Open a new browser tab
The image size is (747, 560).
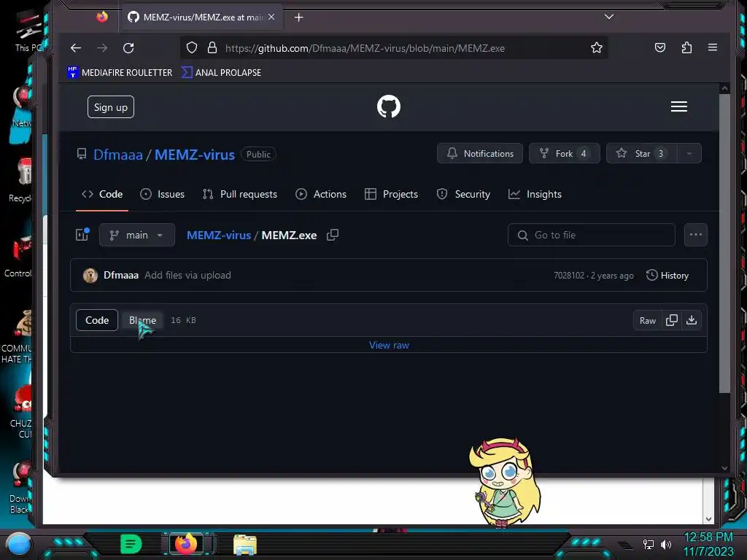pyautogui.click(x=298, y=17)
